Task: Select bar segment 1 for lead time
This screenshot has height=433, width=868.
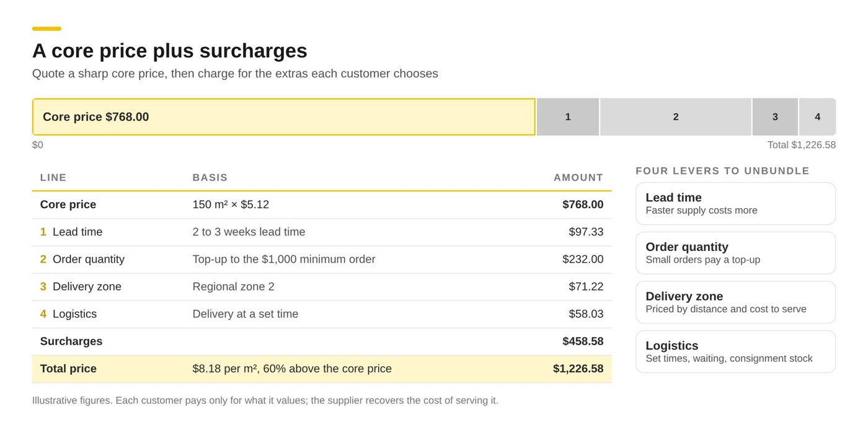Action: point(568,116)
